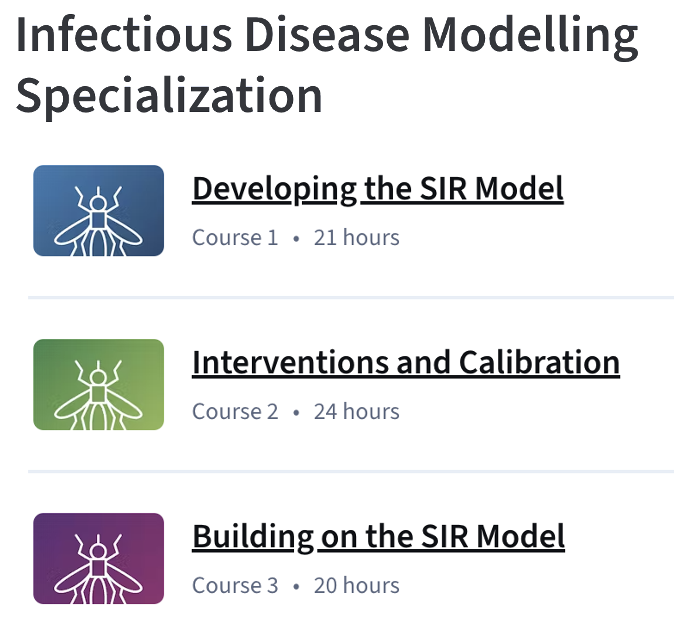Screen dimensions: 674x624
Task: Click the word "Specialization" in the heading
Action: (x=169, y=95)
